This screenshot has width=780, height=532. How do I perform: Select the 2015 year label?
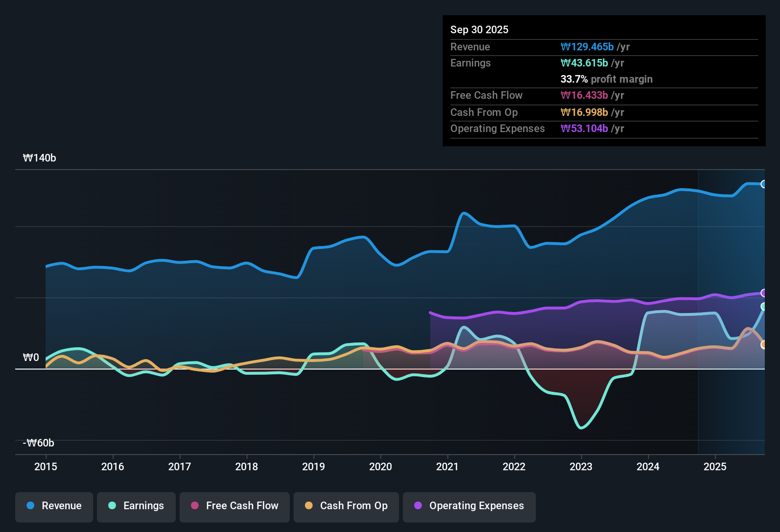pyautogui.click(x=46, y=467)
